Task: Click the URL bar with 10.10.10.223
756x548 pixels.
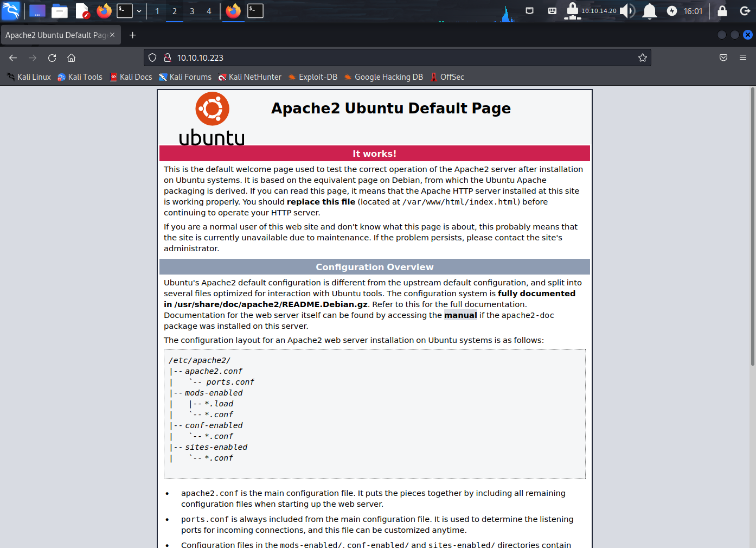Action: (x=398, y=58)
